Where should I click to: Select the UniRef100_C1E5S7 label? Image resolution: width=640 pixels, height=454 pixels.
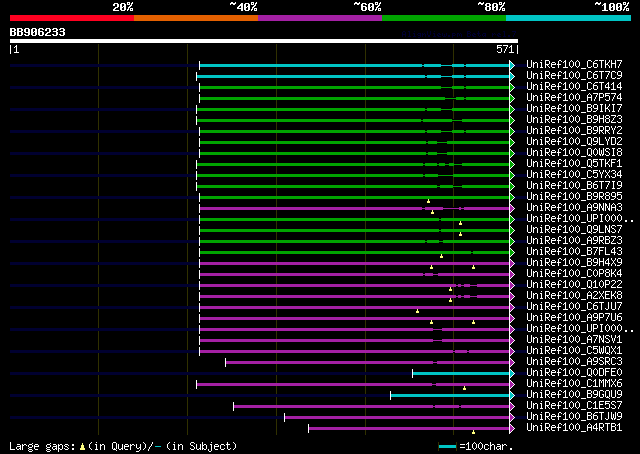click(574, 406)
